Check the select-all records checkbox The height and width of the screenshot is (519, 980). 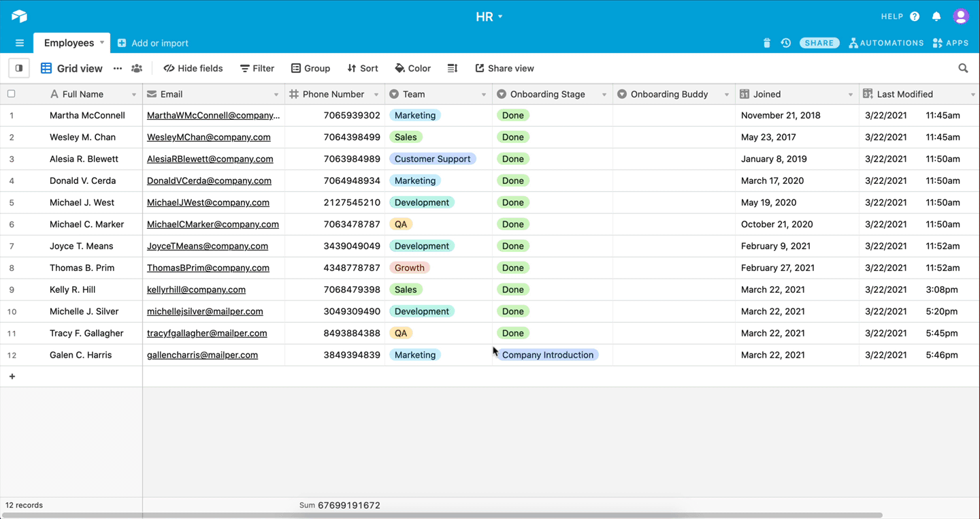point(11,94)
